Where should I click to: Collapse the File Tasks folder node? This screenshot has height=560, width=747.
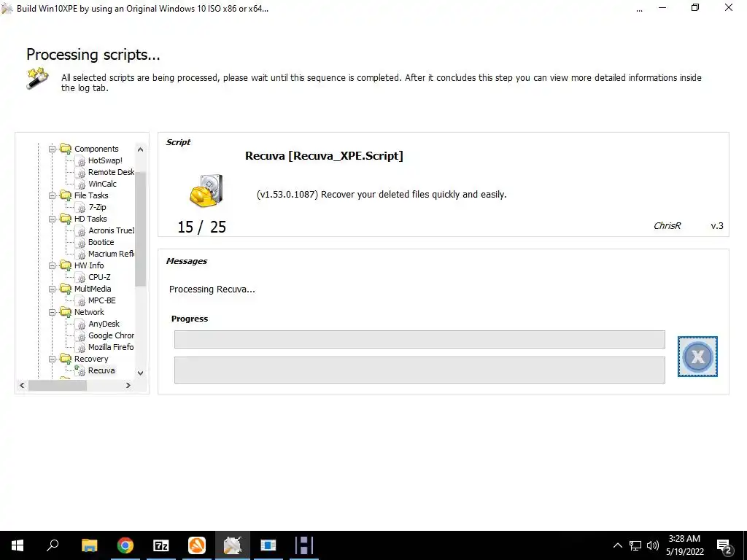click(52, 195)
